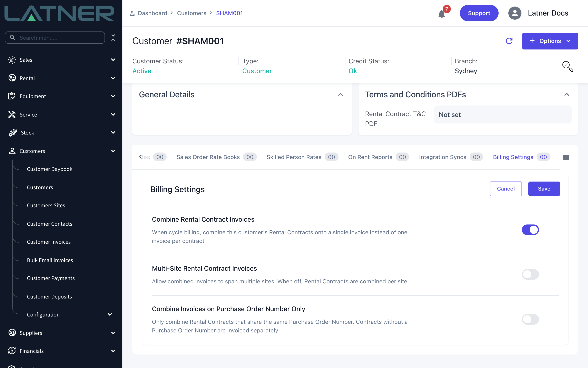Open Bulk Email Invoices in sidebar
Viewport: 588px width, 368px height.
[50, 260]
